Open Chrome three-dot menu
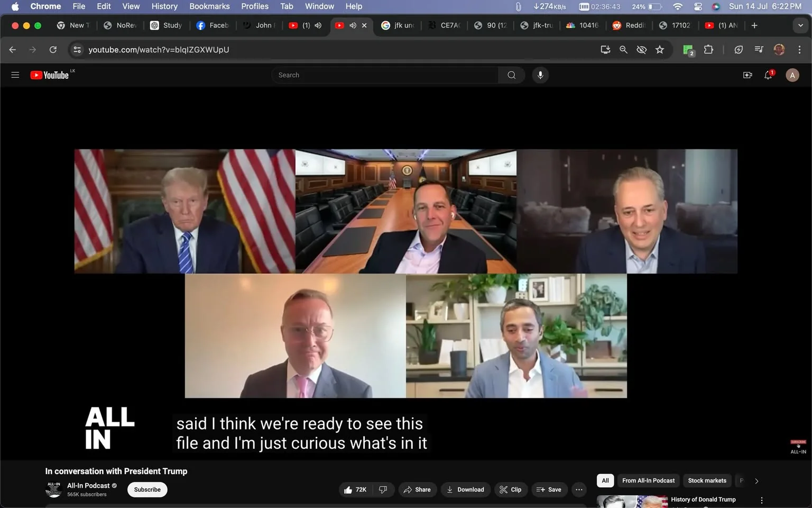The width and height of the screenshot is (812, 508). click(x=799, y=49)
